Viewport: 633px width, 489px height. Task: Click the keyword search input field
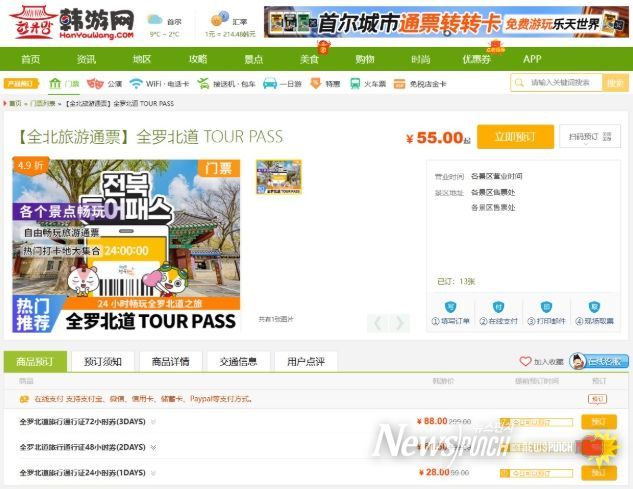tap(563, 83)
